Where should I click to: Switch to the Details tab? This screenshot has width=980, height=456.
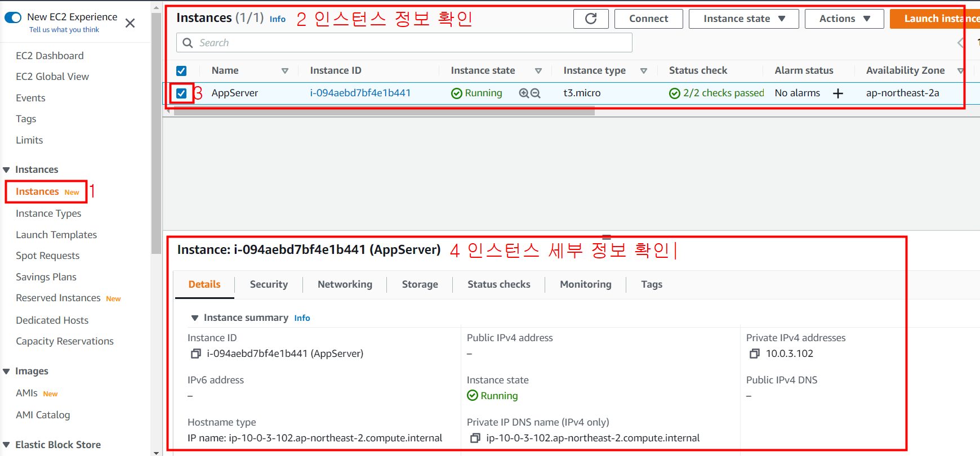(x=204, y=284)
